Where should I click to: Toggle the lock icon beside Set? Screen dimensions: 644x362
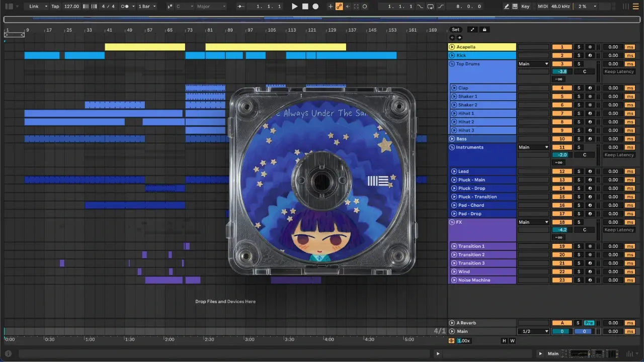point(484,30)
